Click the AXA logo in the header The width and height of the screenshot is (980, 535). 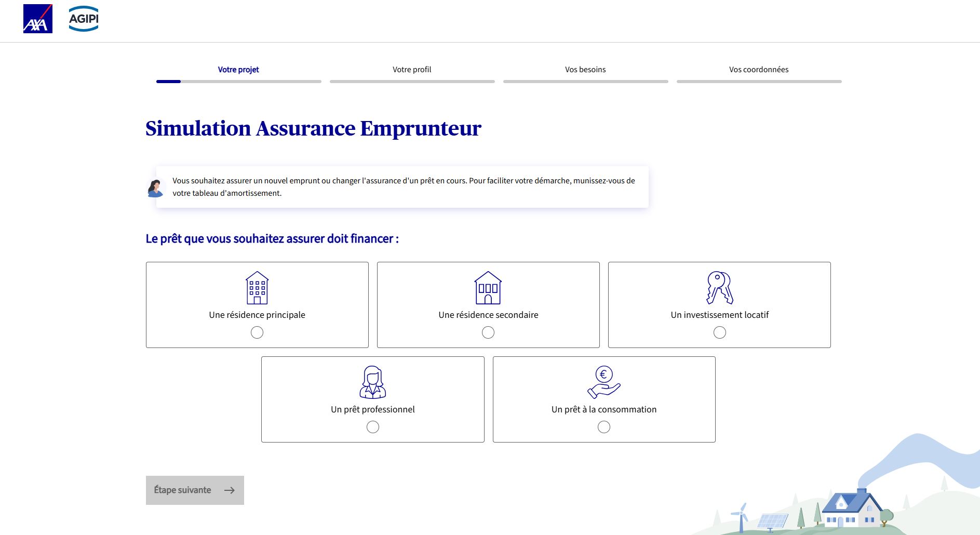(37, 19)
